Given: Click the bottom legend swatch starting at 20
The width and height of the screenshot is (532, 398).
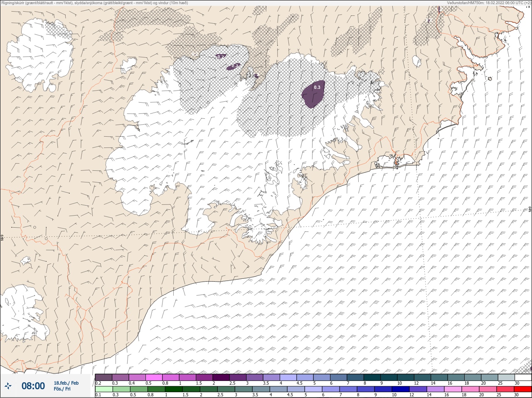Looking at the screenshot, I should pos(488,389).
